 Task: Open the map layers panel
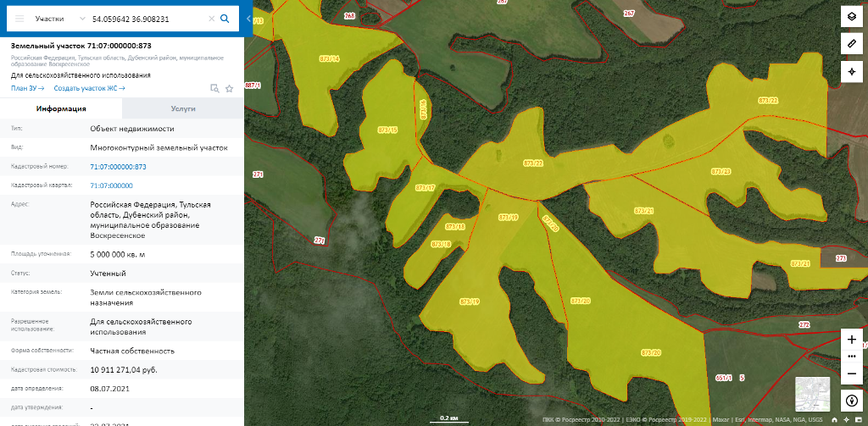coord(852,17)
